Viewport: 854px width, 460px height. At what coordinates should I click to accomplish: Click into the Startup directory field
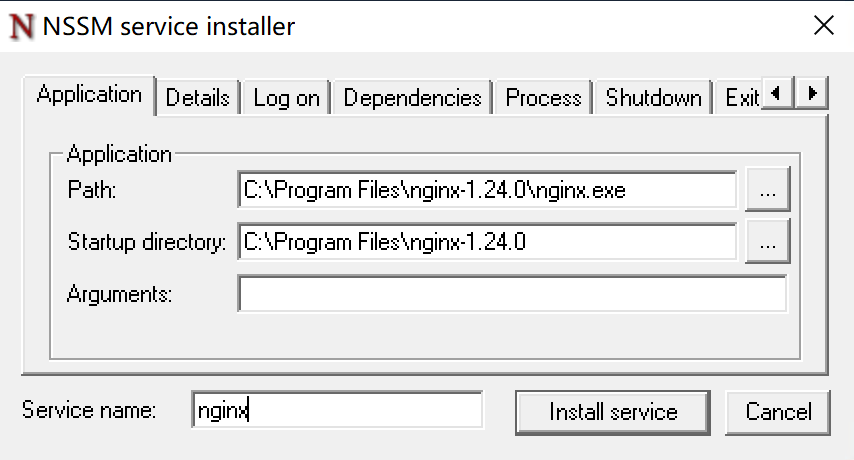tap(487, 242)
